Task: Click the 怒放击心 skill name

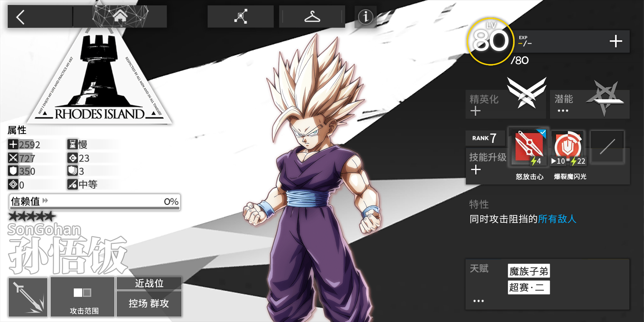Action: (x=530, y=177)
